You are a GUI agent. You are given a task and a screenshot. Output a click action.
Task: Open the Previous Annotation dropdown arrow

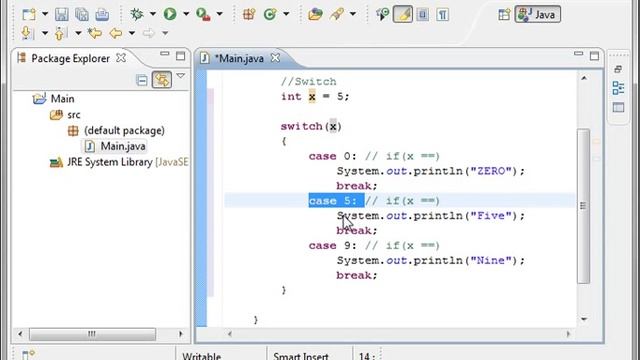pyautogui.click(x=78, y=33)
